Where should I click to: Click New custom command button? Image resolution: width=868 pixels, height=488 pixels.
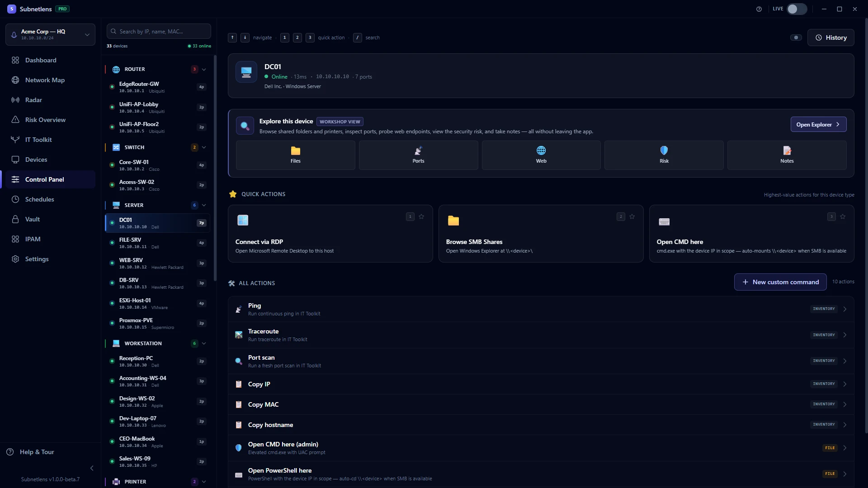click(780, 282)
